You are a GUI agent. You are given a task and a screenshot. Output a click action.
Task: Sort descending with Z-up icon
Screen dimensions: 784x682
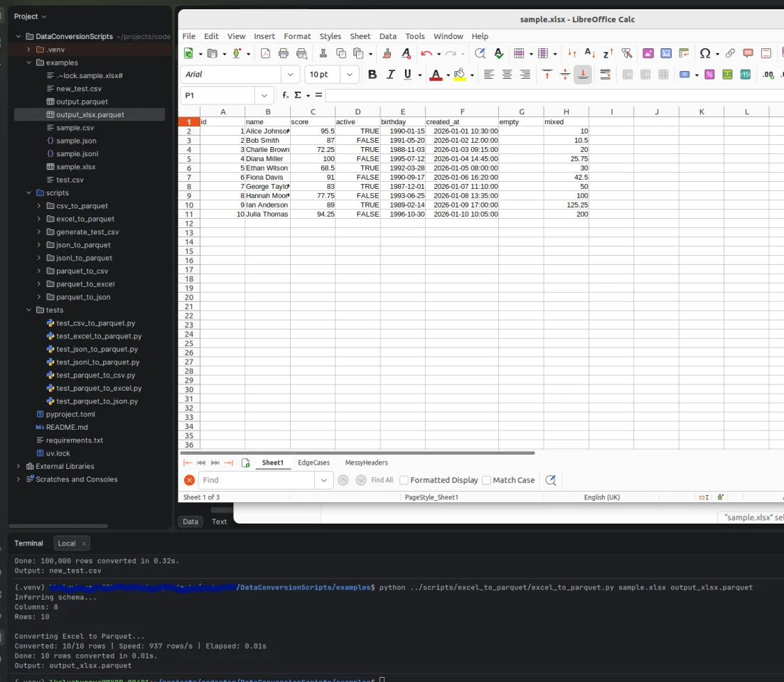[608, 53]
